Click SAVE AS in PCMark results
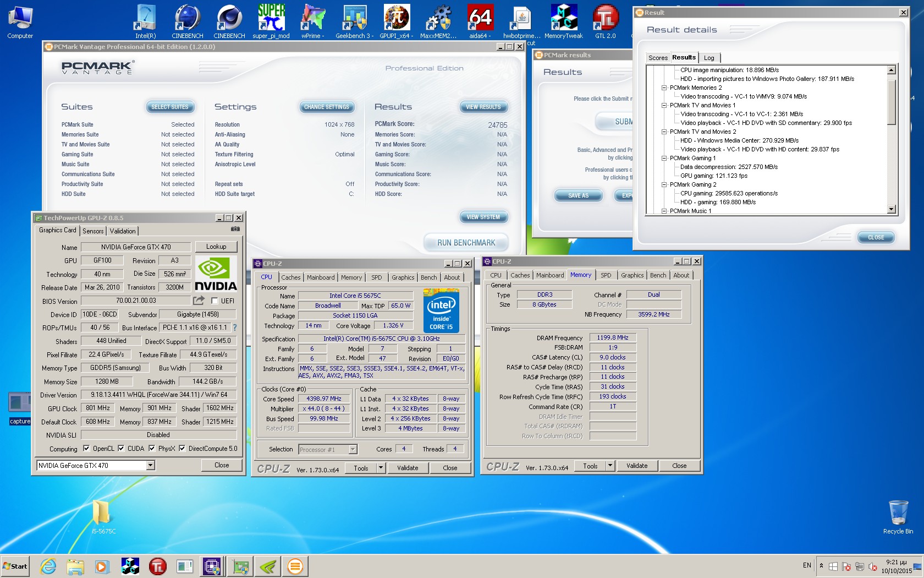 pos(578,195)
